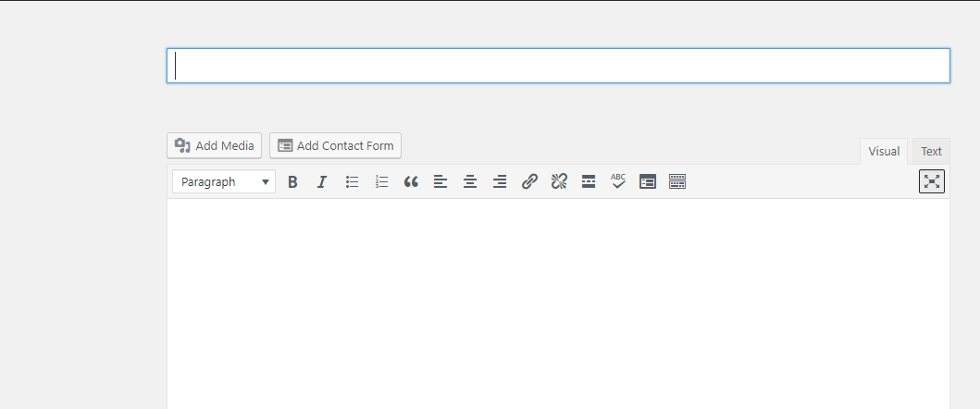The image size is (980, 409).
Task: Toggle distraction-free writing mode
Action: [x=932, y=182]
